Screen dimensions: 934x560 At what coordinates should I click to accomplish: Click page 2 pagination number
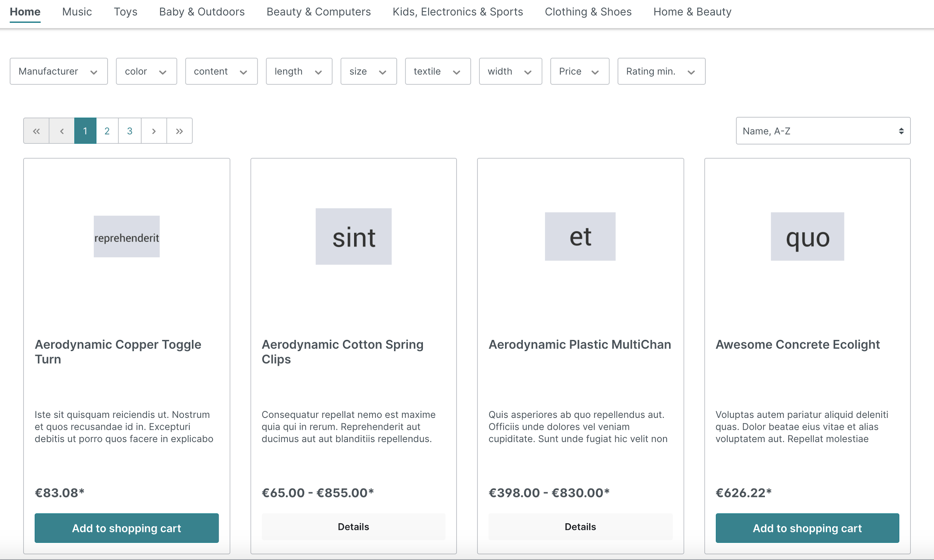coord(108,131)
